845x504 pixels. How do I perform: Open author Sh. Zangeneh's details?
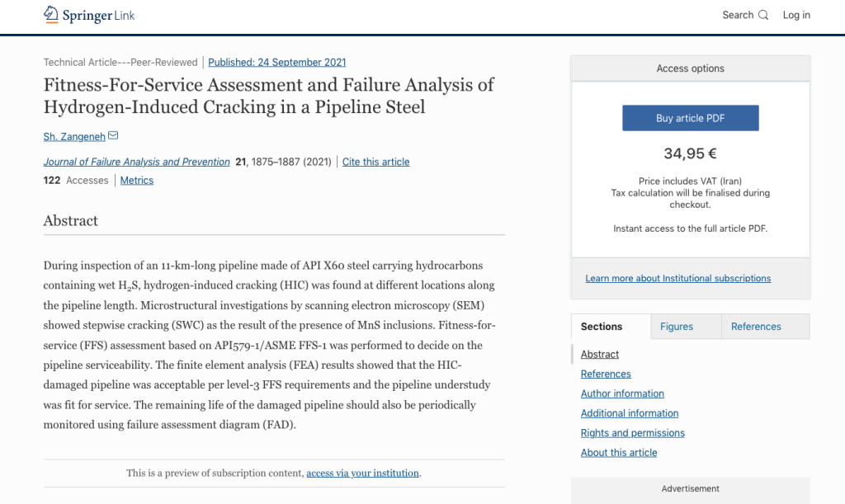73,137
